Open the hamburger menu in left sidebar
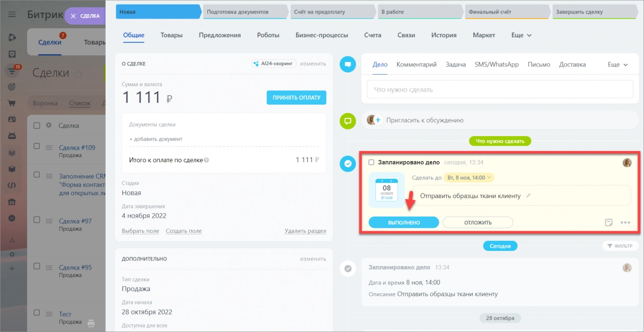The height and width of the screenshot is (332, 644). point(12,15)
